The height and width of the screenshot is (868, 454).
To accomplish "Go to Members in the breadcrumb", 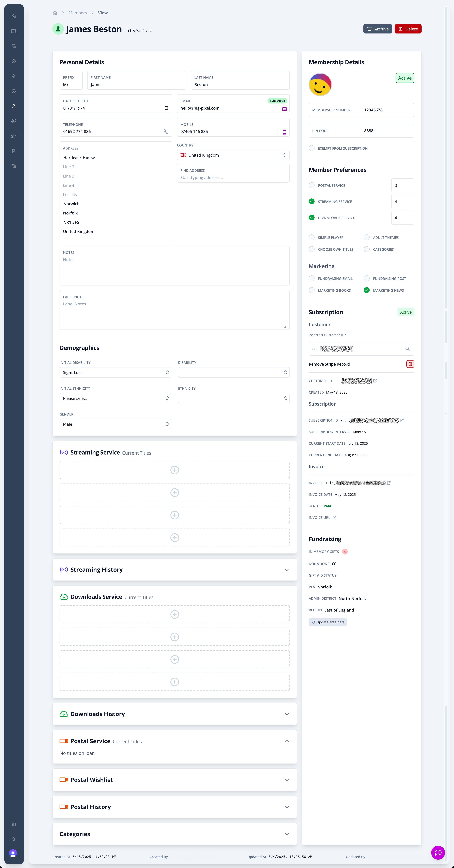I will point(77,13).
